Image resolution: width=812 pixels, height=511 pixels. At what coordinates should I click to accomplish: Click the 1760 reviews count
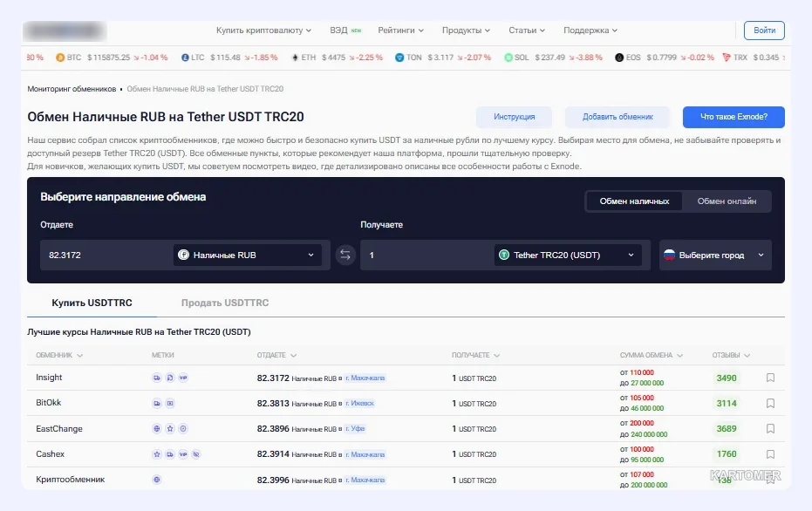(x=726, y=454)
